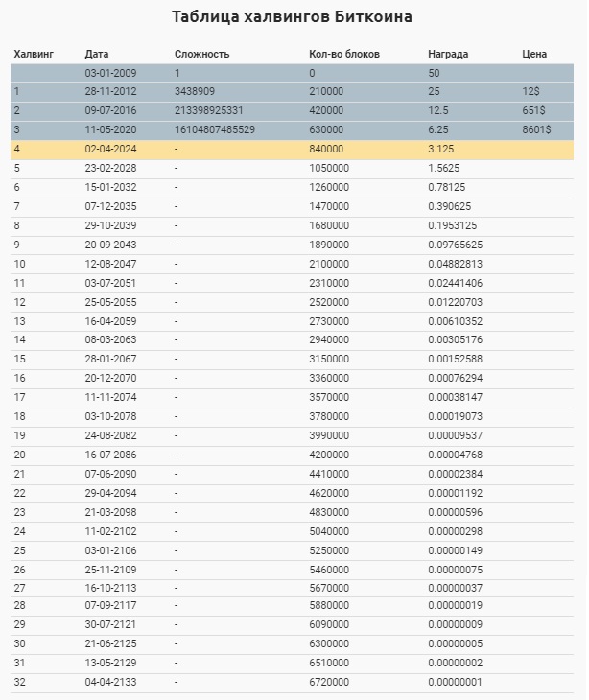Click the "Дата" column header
This screenshot has width=589, height=700.
point(97,55)
